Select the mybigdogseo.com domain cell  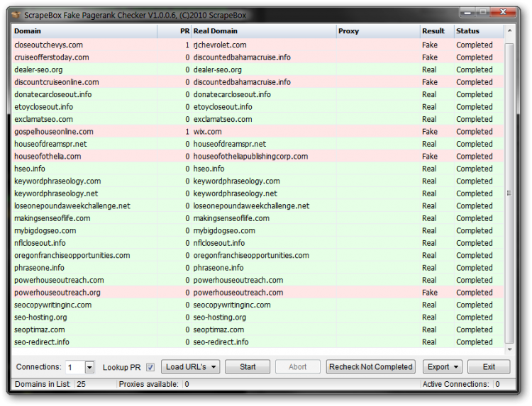click(x=84, y=230)
